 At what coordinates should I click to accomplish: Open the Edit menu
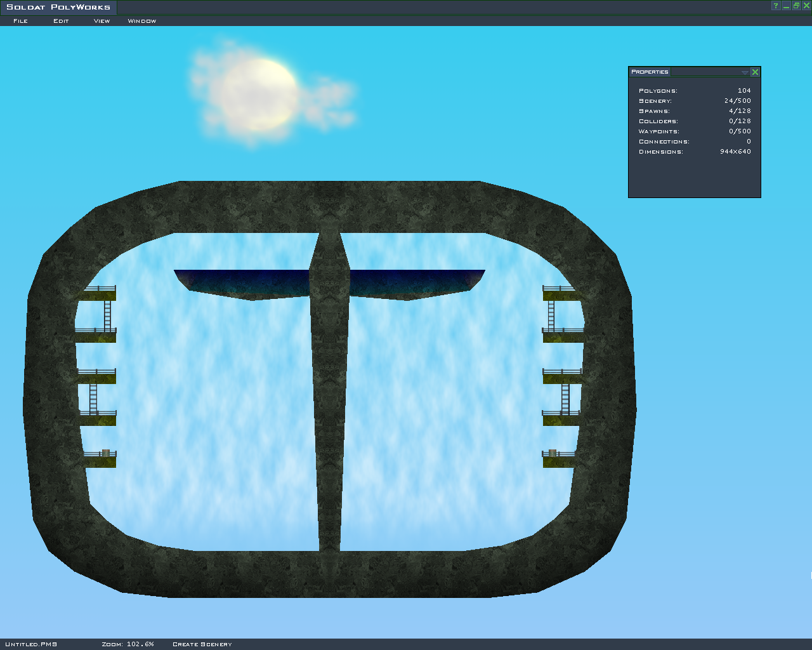61,21
